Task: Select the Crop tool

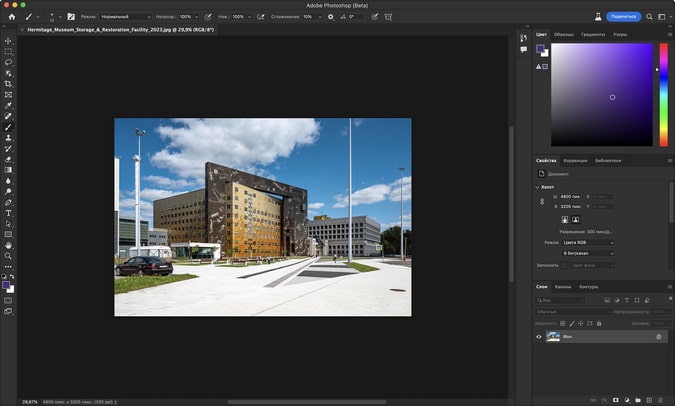Action: (x=8, y=84)
